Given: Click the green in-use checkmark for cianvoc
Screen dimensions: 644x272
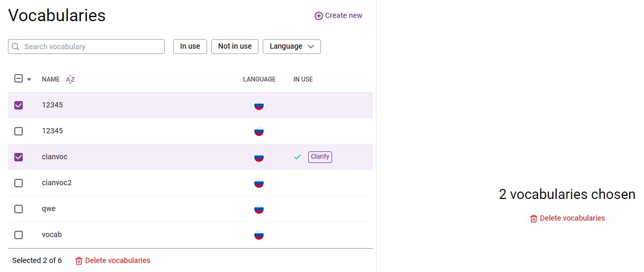Looking at the screenshot, I should point(298,157).
